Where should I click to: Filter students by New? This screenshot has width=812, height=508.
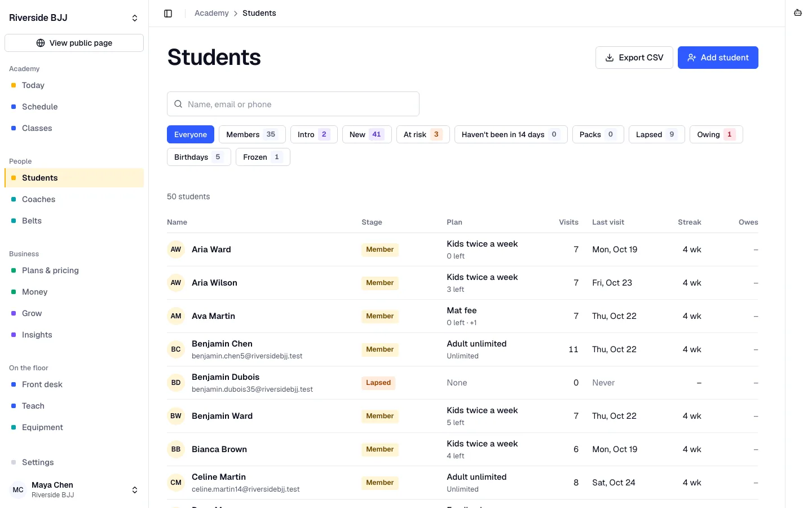[x=367, y=134]
